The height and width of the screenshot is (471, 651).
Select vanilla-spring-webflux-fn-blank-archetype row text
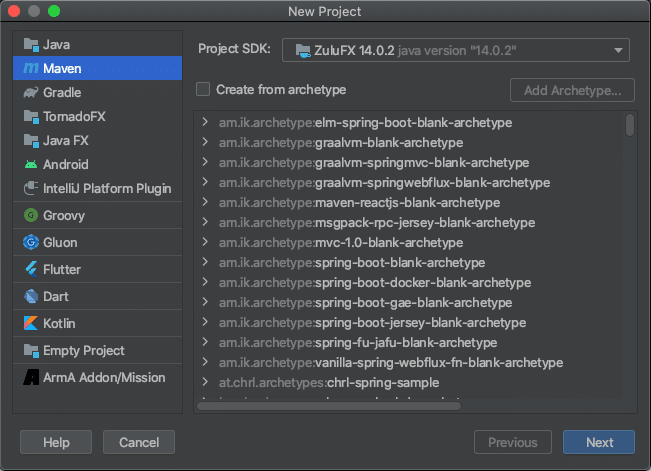tap(391, 363)
